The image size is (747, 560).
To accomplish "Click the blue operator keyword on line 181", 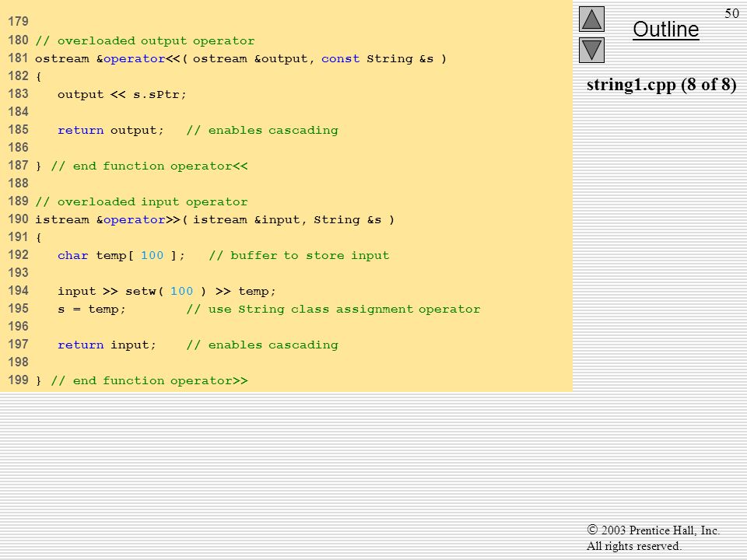I will pos(135,59).
